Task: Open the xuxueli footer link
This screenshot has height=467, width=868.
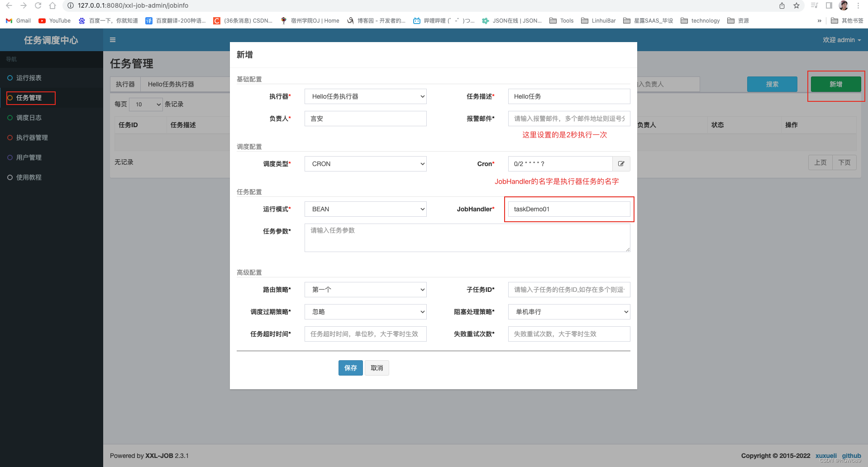Action: pyautogui.click(x=826, y=456)
